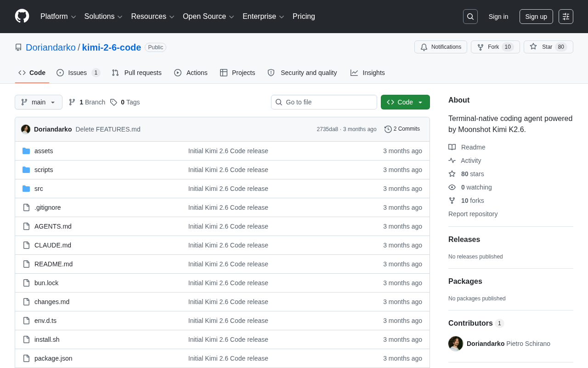Screen dimensions: 588x368
Task: Click the eye icon beside 0 watching
Action: 452,187
